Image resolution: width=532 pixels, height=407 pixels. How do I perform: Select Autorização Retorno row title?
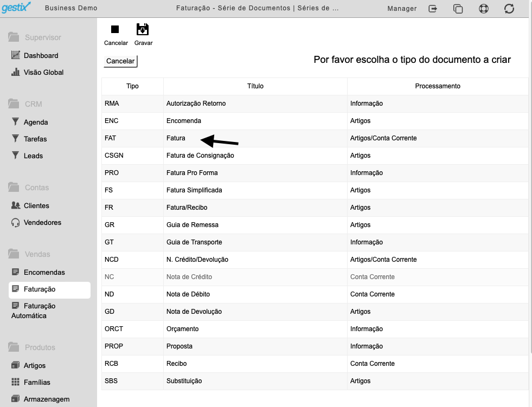[x=196, y=104]
